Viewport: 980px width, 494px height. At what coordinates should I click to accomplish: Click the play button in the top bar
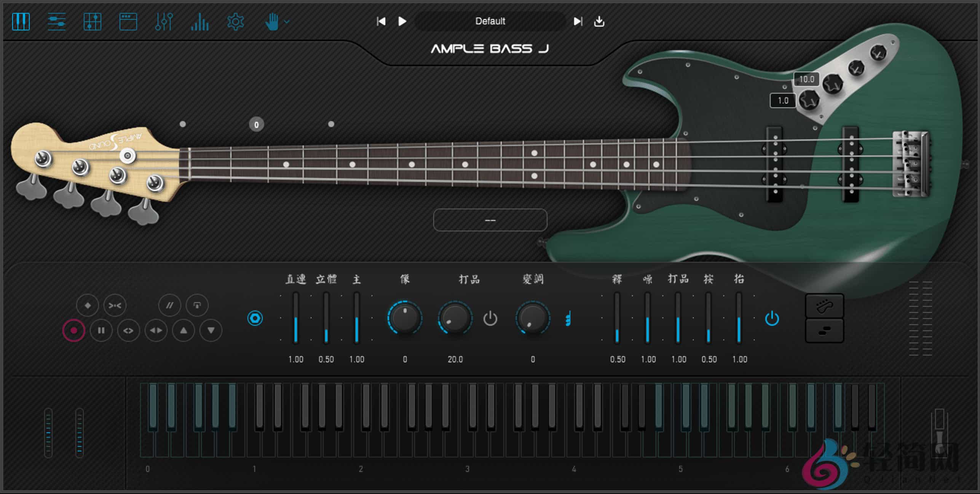[402, 21]
